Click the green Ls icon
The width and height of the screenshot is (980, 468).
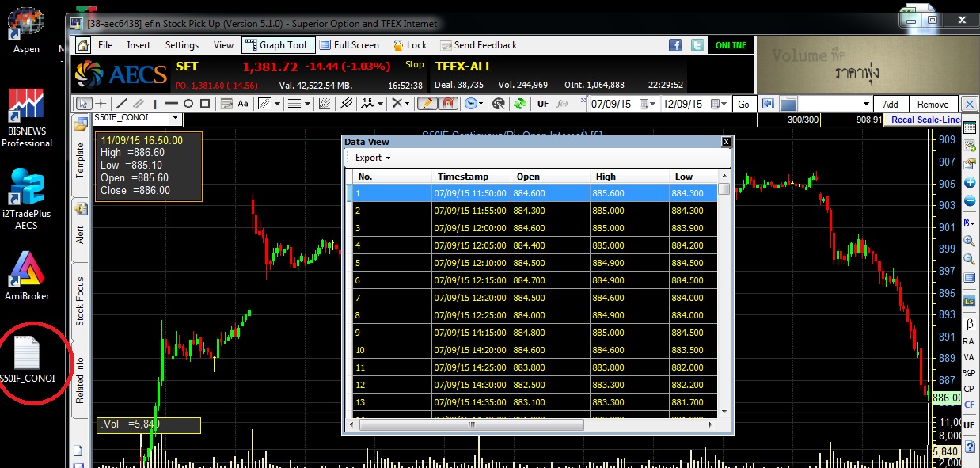(x=970, y=302)
